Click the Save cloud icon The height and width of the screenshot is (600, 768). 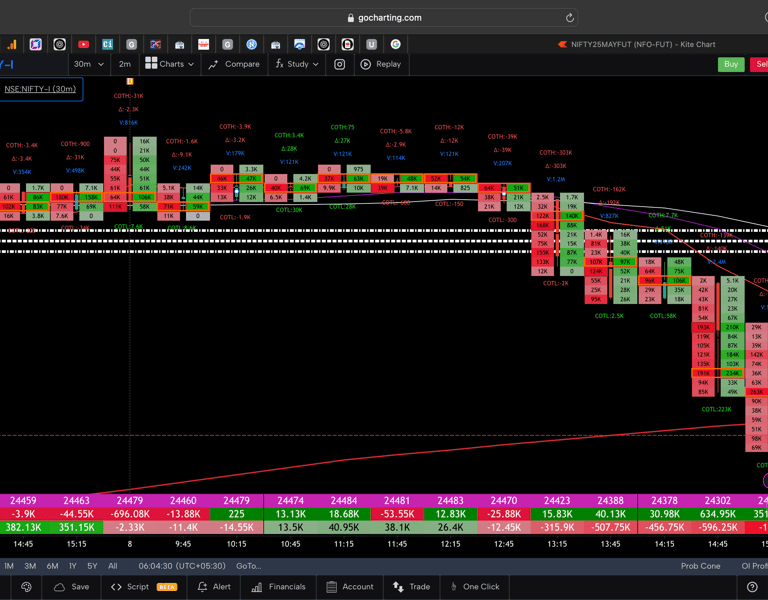pyautogui.click(x=59, y=587)
